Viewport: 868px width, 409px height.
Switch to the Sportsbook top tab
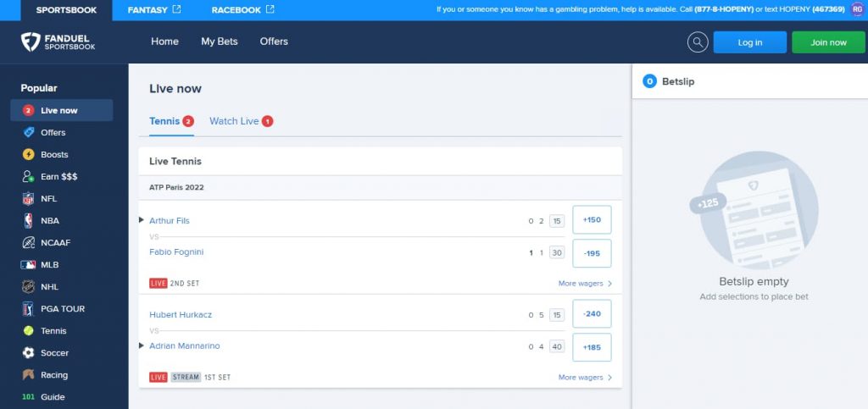click(66, 10)
